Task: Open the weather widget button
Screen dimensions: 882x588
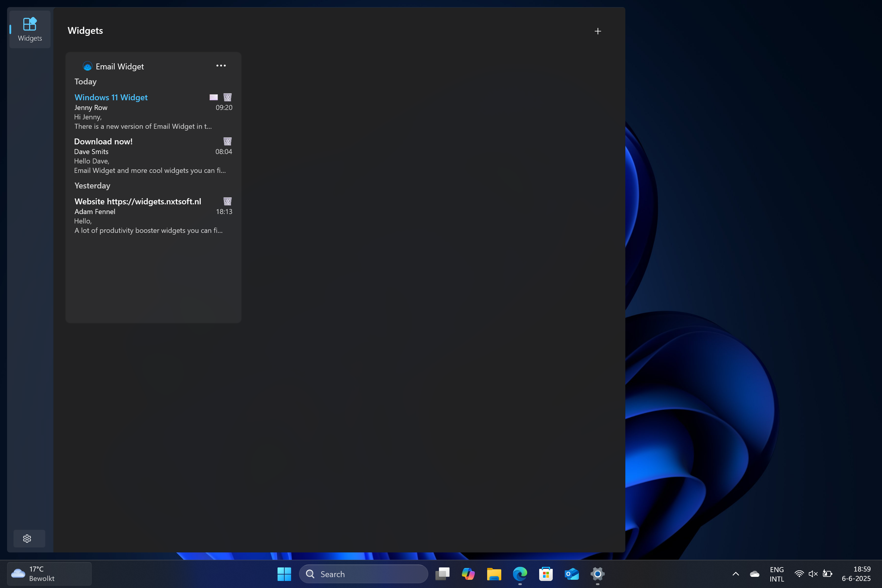Action: (49, 574)
